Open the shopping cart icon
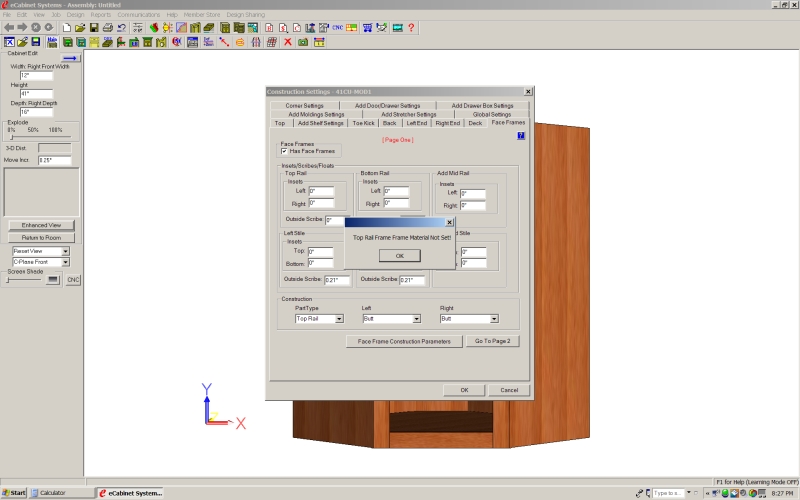Screen dimensions: 800x500 pos(367,28)
